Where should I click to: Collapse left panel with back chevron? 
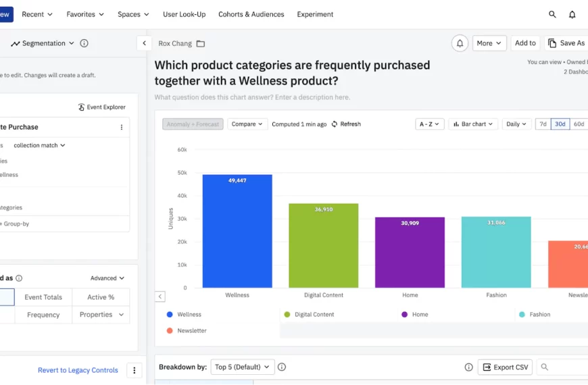click(145, 43)
